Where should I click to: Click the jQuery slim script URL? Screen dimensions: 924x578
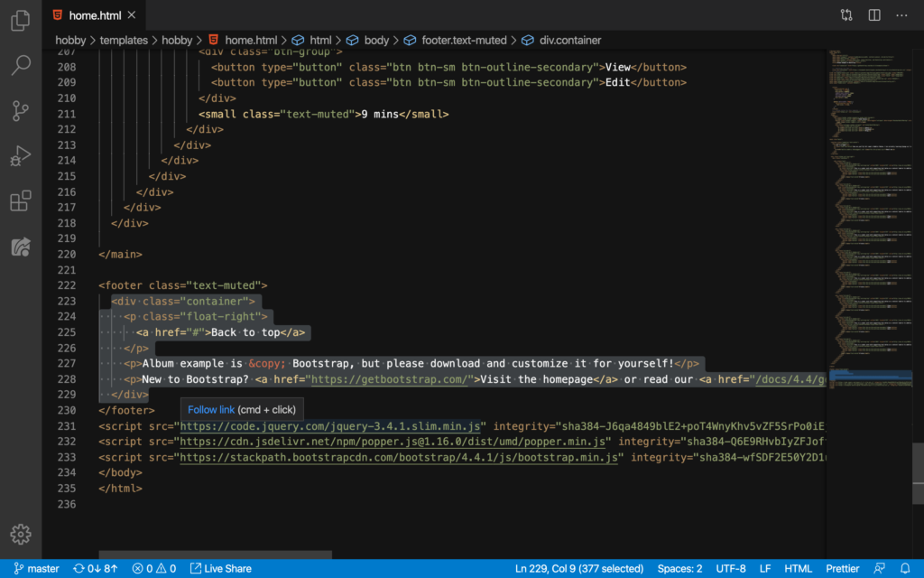pos(330,426)
